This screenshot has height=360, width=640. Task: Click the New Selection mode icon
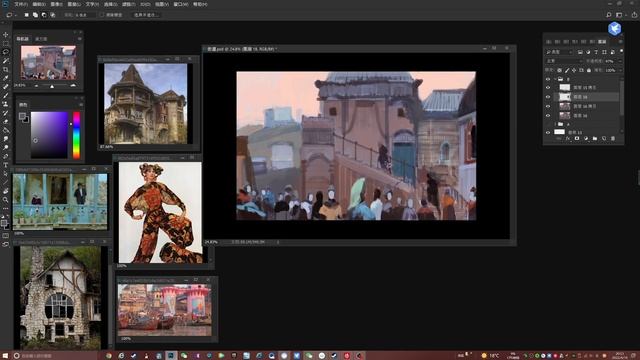point(27,15)
